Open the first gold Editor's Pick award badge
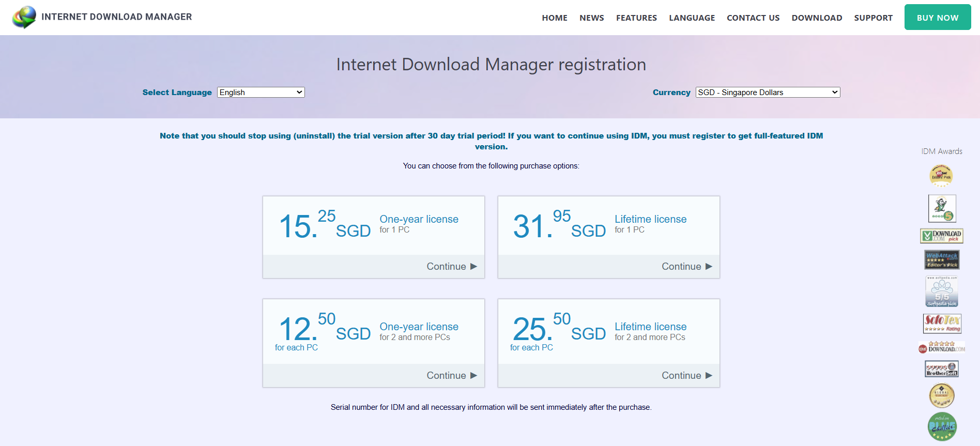Screen dimensions: 980x446 point(941,176)
